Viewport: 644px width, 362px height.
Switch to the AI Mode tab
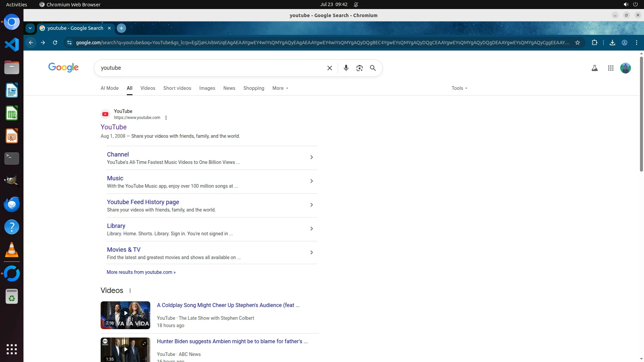109,88
